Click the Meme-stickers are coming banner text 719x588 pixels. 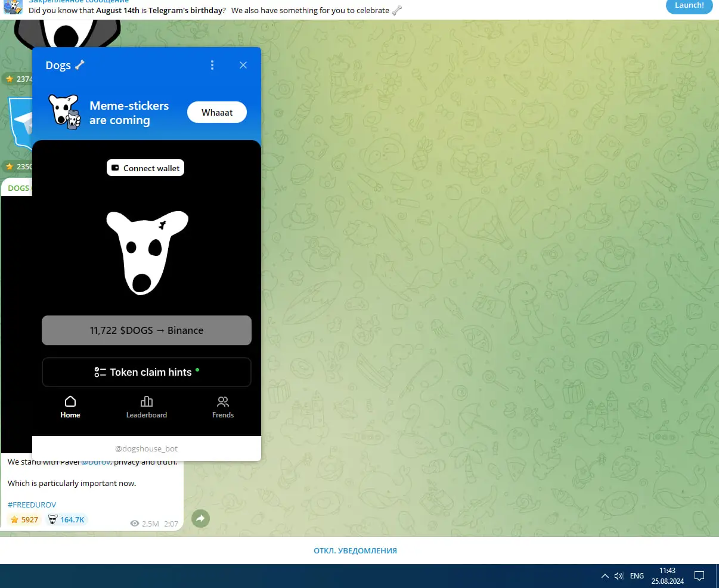point(129,113)
